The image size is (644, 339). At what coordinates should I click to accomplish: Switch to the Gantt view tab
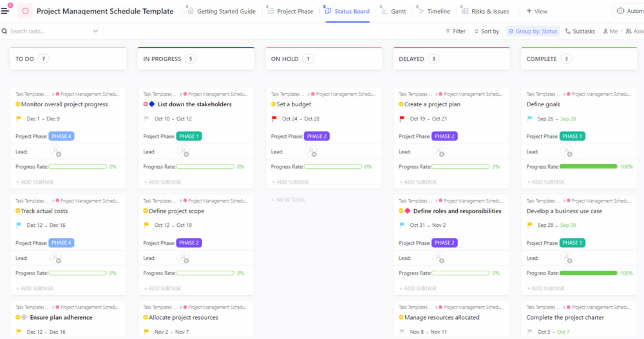(x=393, y=11)
